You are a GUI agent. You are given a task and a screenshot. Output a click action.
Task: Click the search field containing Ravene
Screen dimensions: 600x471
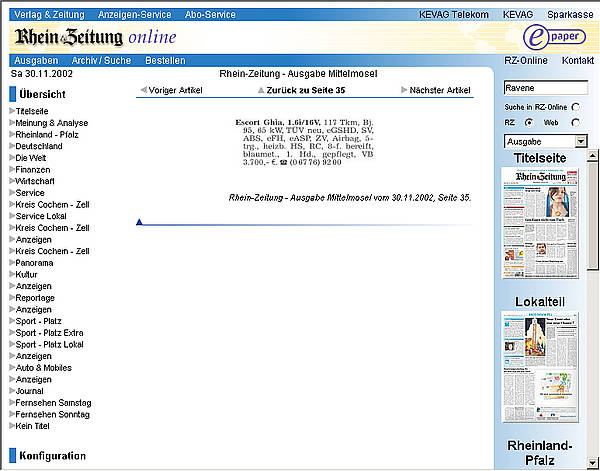click(546, 88)
